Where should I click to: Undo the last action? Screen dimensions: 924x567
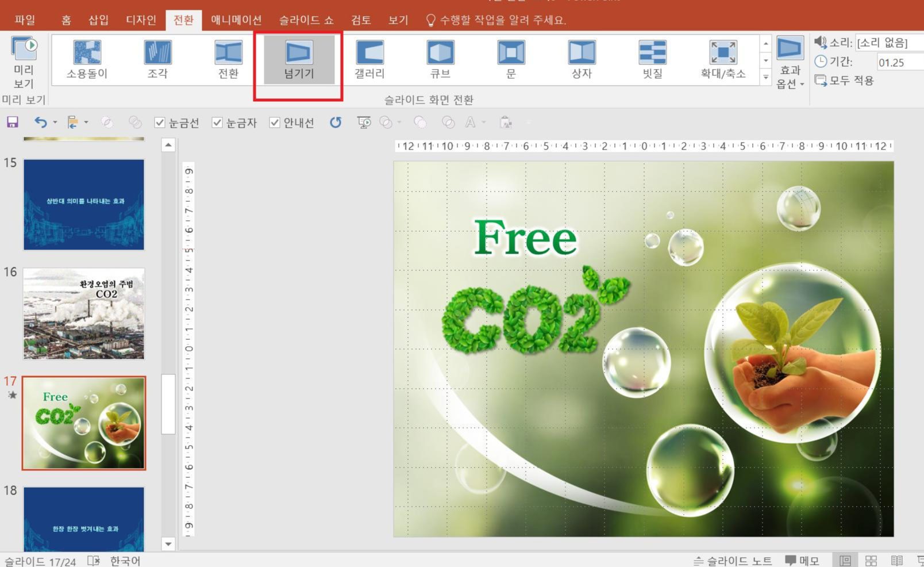pos(40,122)
